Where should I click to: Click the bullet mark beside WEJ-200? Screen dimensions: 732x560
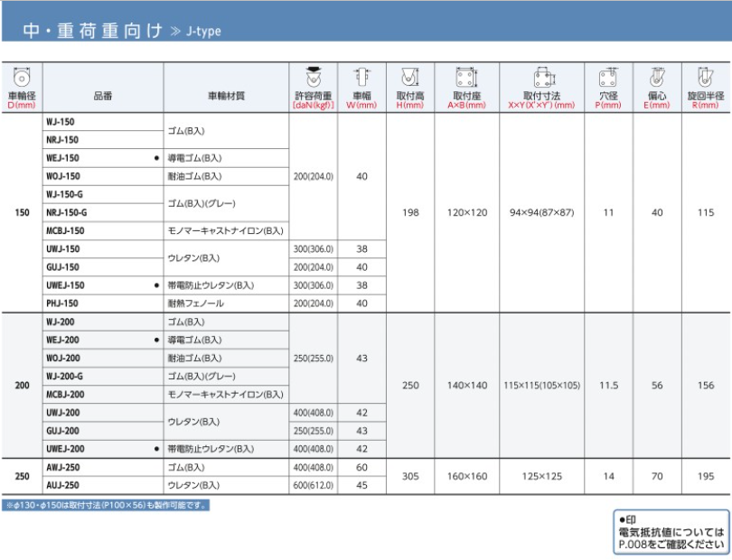click(x=157, y=341)
